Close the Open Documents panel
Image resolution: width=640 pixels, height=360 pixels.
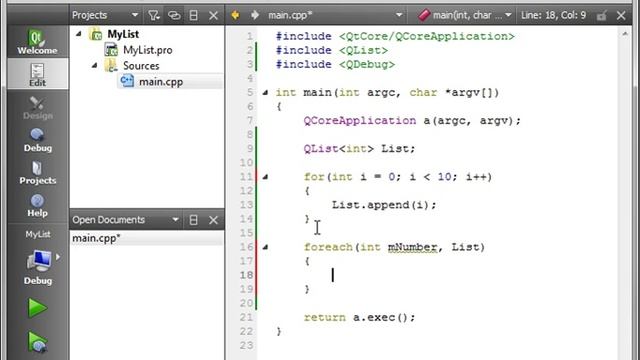(x=213, y=220)
